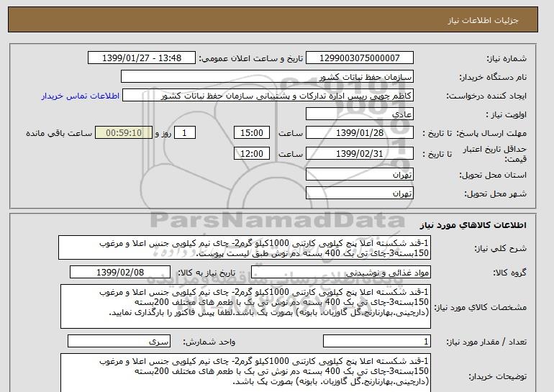The height and width of the screenshot is (392, 554).
Task: Click the quantity field showing 1
Action: [x=376, y=341]
